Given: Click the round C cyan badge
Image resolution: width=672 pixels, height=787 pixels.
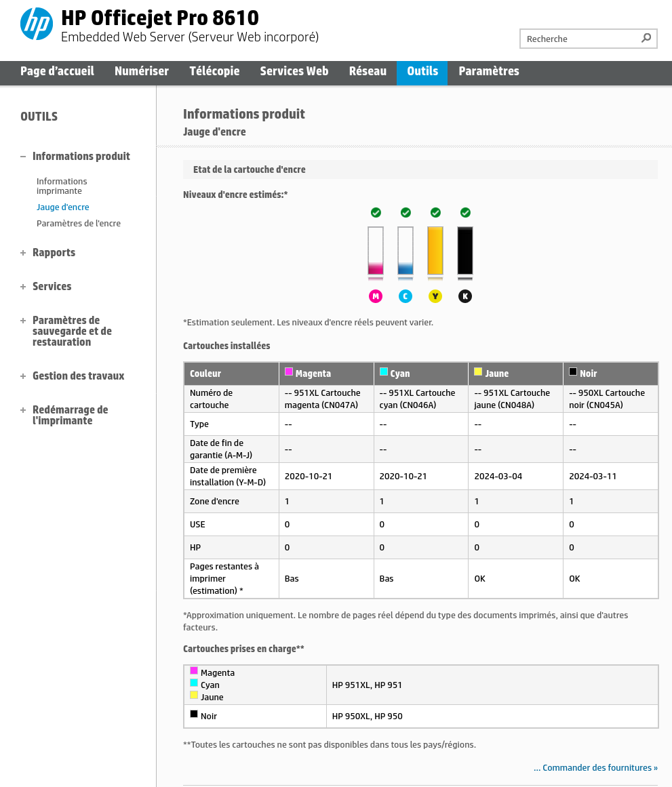Looking at the screenshot, I should (x=406, y=296).
